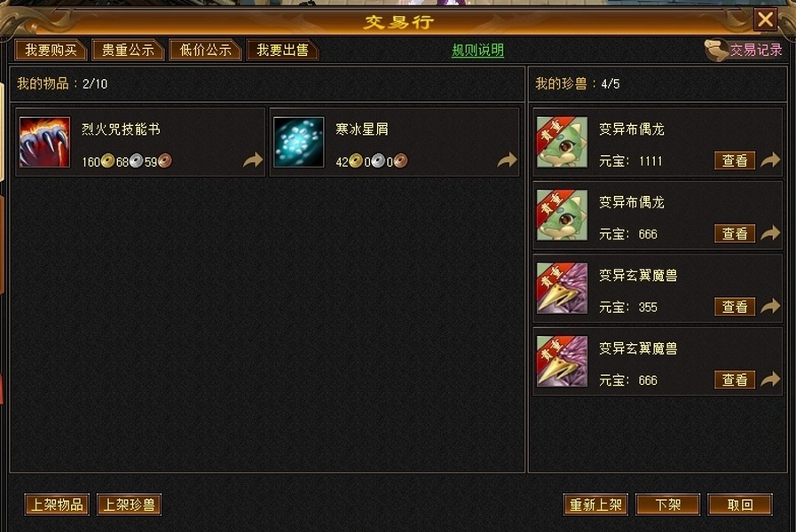Open 规则说明 link
Screen dimensions: 796x532
(477, 51)
